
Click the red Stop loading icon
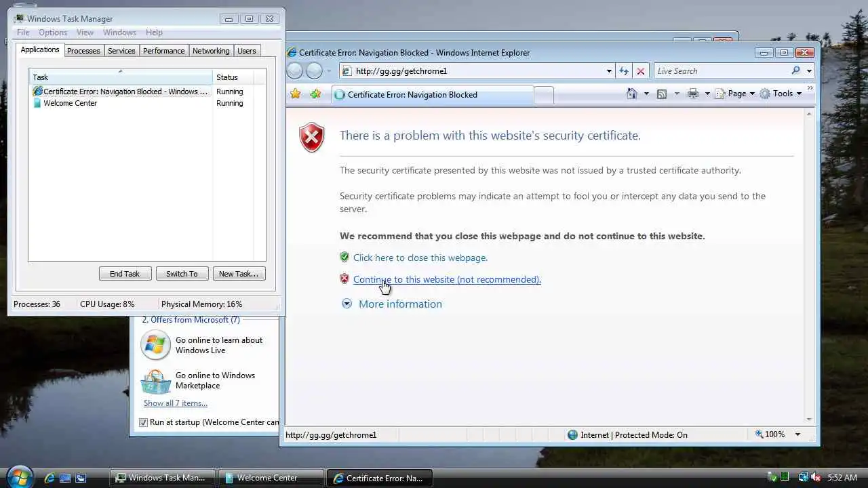641,70
